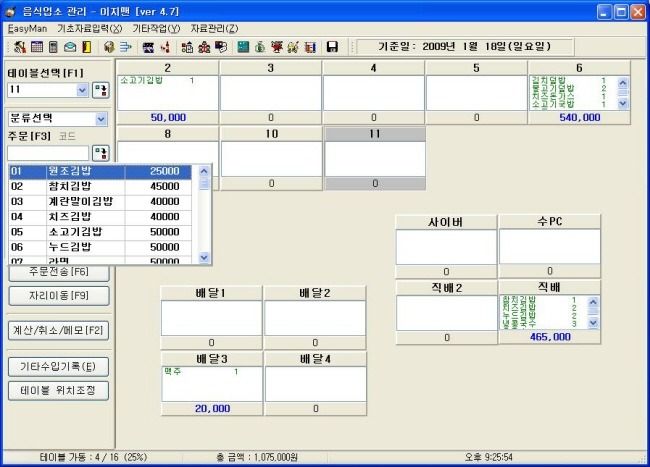This screenshot has width=650, height=467.
Task: Select item 01 원조김밥 in the list
Action: [100, 171]
